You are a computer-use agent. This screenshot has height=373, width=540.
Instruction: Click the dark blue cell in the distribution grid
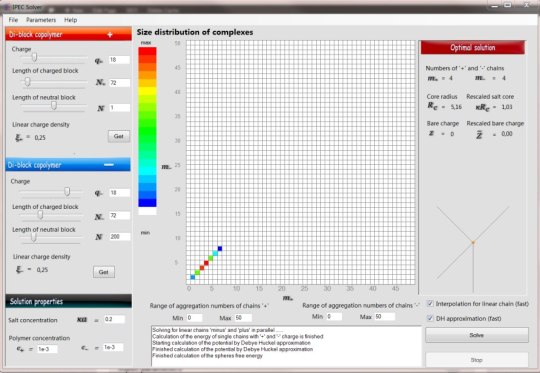pos(220,249)
